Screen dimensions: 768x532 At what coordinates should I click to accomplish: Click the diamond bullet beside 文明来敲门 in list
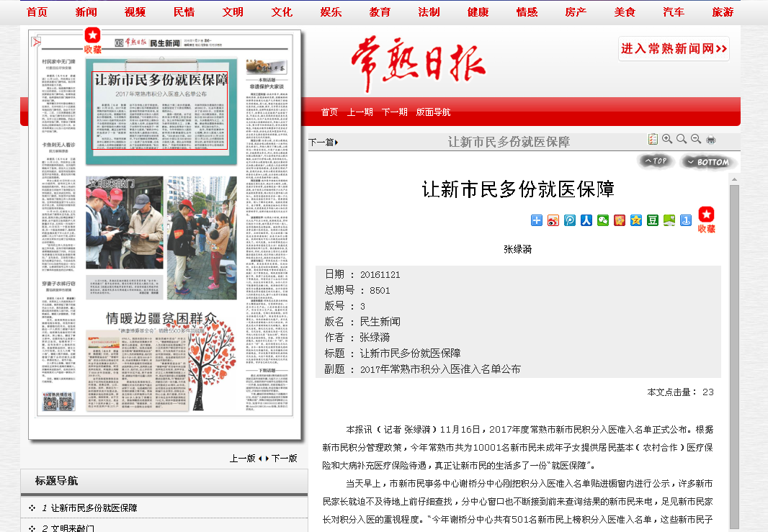(32, 528)
